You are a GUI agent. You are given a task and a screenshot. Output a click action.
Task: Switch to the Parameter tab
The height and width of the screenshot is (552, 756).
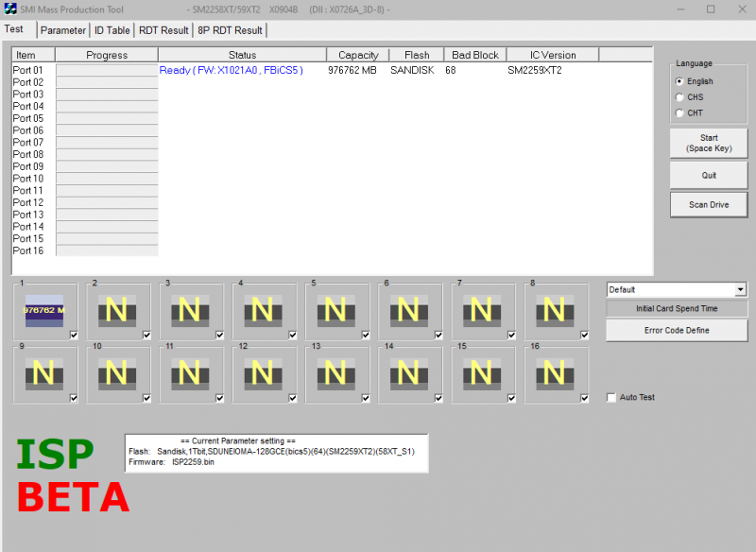[63, 30]
